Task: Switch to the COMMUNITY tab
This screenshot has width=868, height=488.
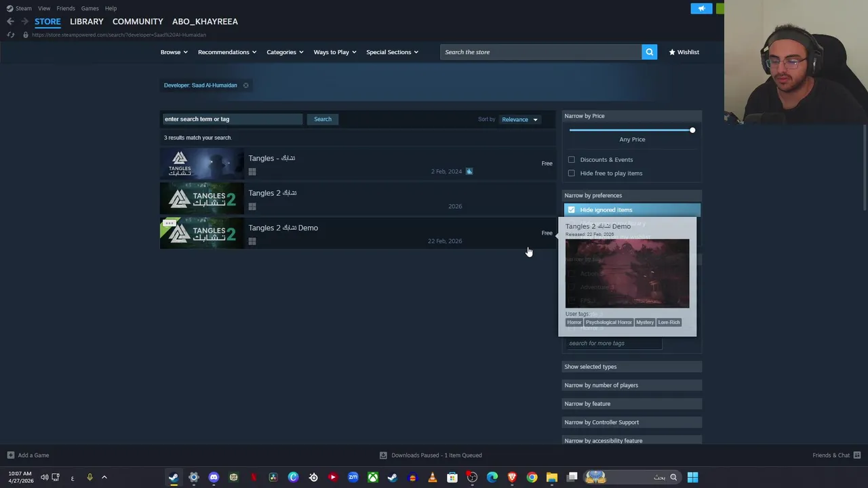Action: (x=138, y=22)
